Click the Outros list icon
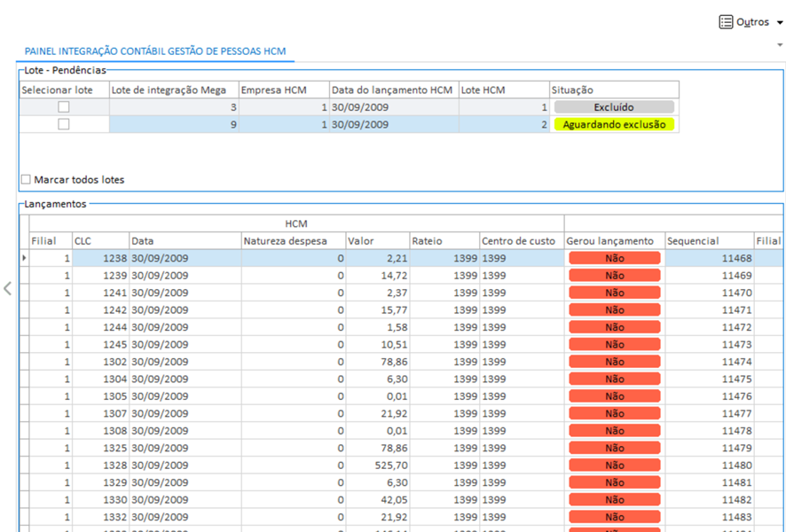 click(x=726, y=22)
